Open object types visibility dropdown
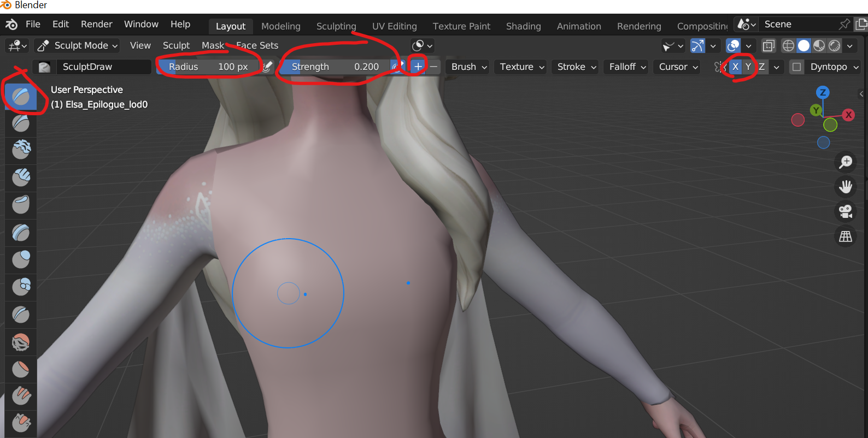868x438 pixels. click(x=673, y=46)
